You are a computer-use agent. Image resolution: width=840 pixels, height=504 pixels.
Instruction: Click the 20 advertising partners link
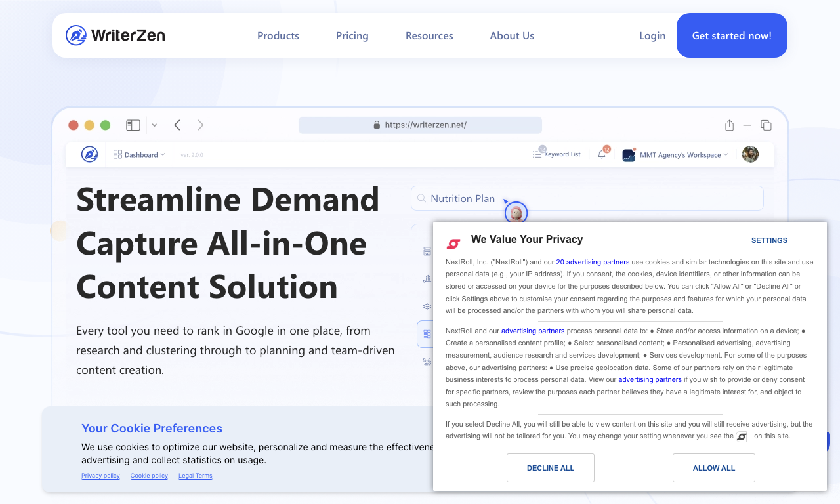point(593,262)
